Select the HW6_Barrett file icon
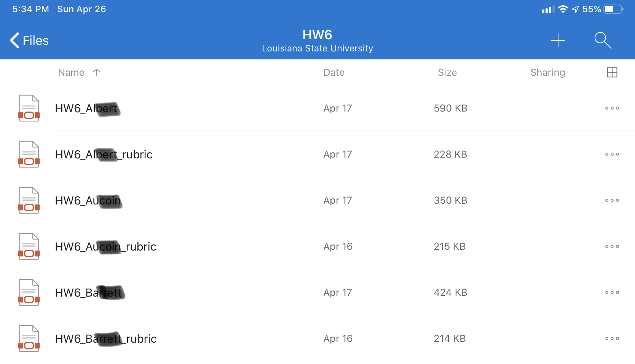 pos(29,292)
